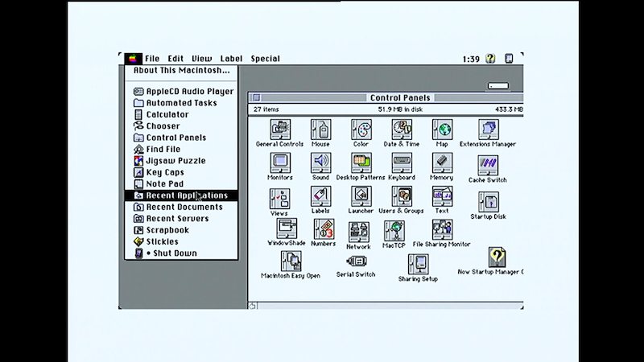The height and width of the screenshot is (362, 644).
Task: Click the left scroll arrow at window bottom
Action: coord(253,306)
